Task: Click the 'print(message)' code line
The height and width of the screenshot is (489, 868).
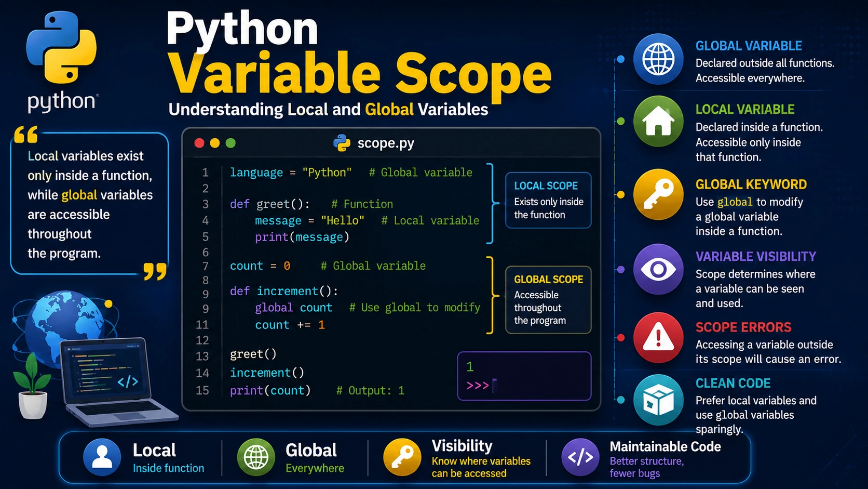Action: click(x=302, y=237)
